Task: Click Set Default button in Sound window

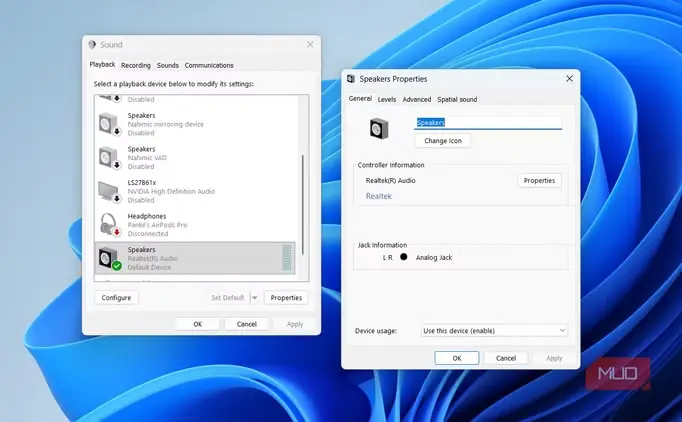Action: [x=227, y=298]
